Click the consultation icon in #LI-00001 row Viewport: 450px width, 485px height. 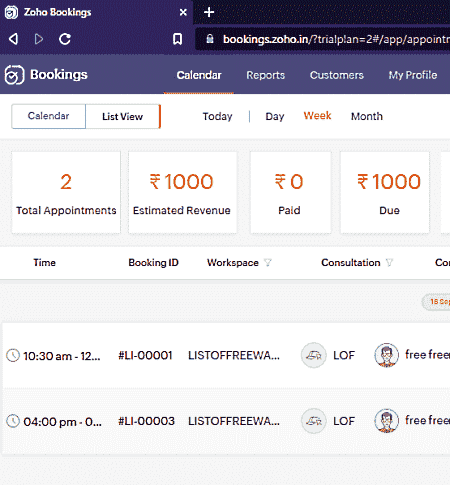point(313,355)
